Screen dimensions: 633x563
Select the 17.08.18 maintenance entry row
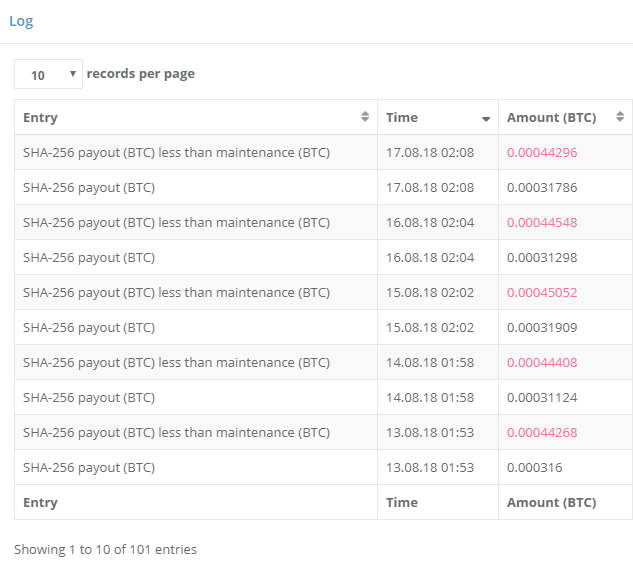point(176,152)
